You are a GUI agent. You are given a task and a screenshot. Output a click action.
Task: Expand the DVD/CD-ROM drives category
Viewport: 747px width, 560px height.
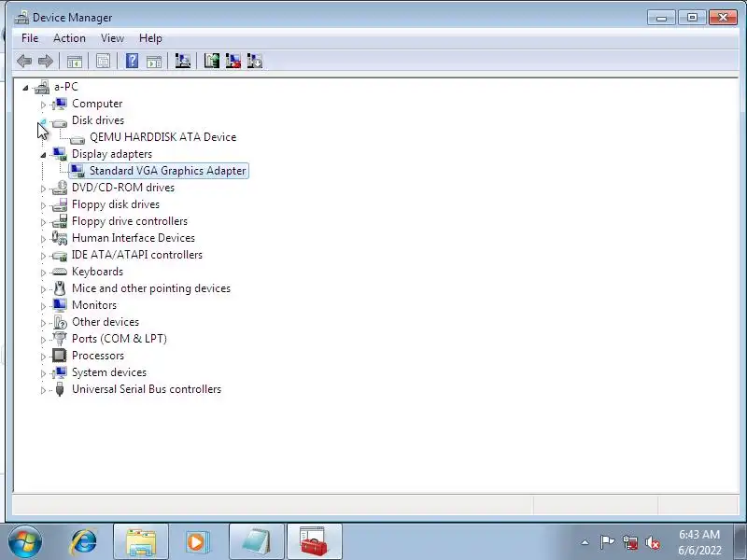coord(43,189)
